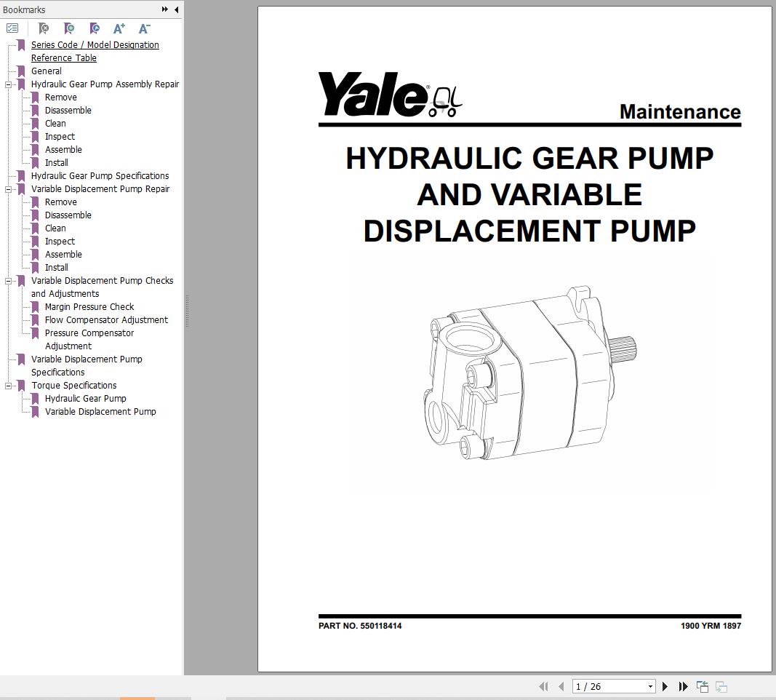The height and width of the screenshot is (700, 776).
Task: Collapse Variable Displacement Pump Repair node
Action: tap(9, 189)
